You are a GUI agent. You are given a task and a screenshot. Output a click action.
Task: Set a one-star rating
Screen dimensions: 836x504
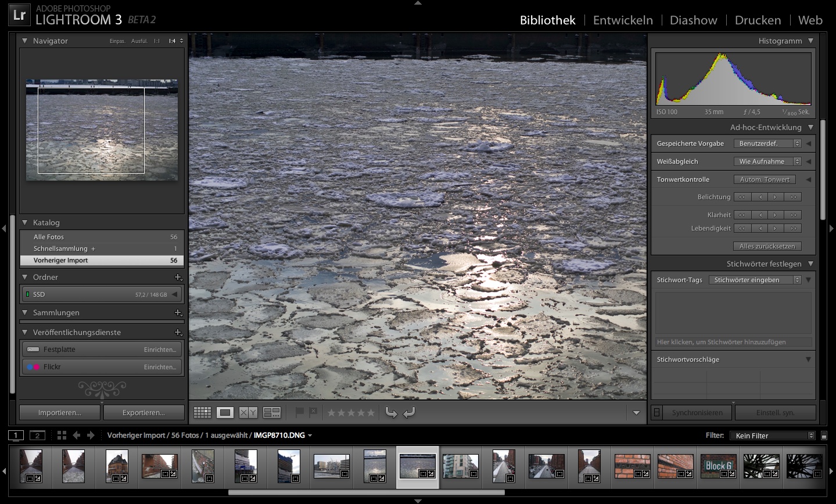click(332, 412)
